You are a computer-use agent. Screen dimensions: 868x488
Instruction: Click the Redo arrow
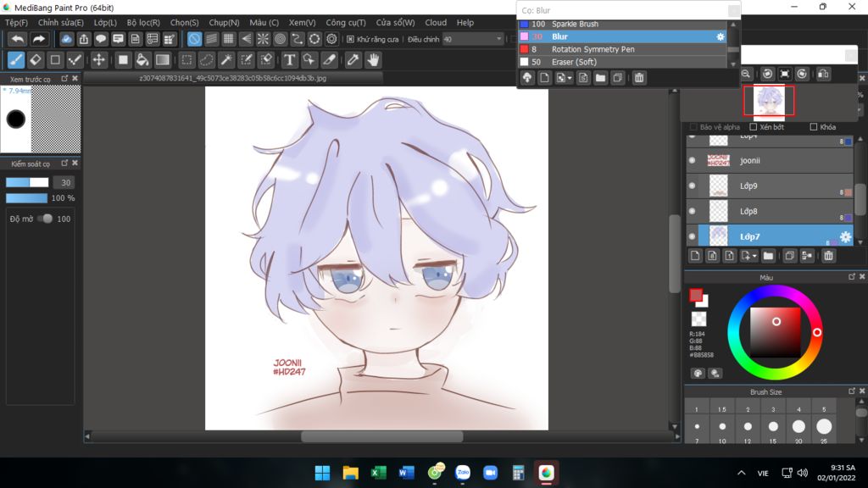click(x=39, y=39)
